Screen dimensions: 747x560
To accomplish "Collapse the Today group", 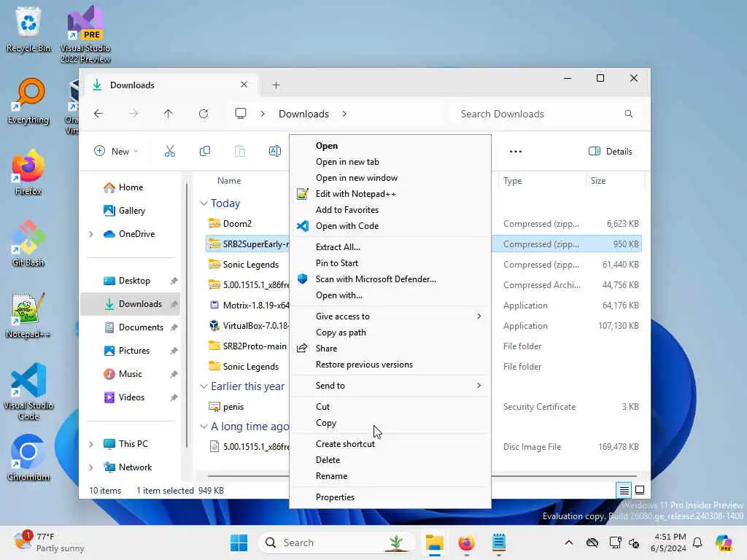I will coord(204,203).
